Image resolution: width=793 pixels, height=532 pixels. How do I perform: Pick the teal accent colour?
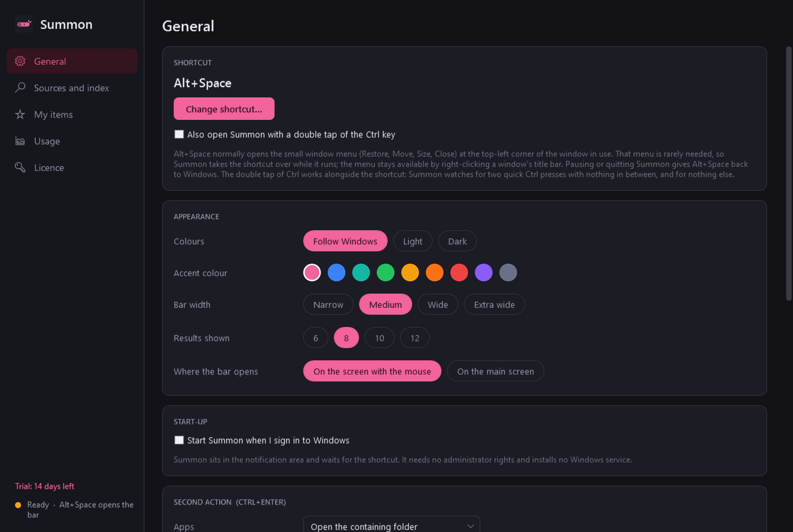pos(361,272)
